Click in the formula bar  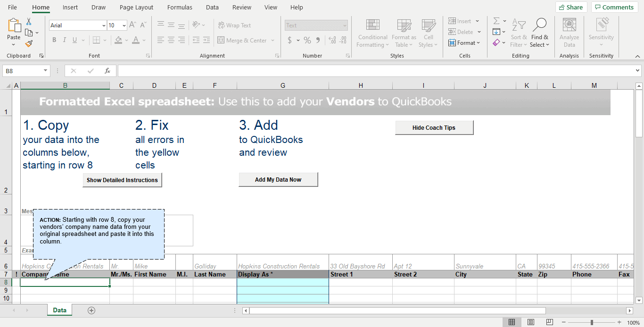point(376,71)
